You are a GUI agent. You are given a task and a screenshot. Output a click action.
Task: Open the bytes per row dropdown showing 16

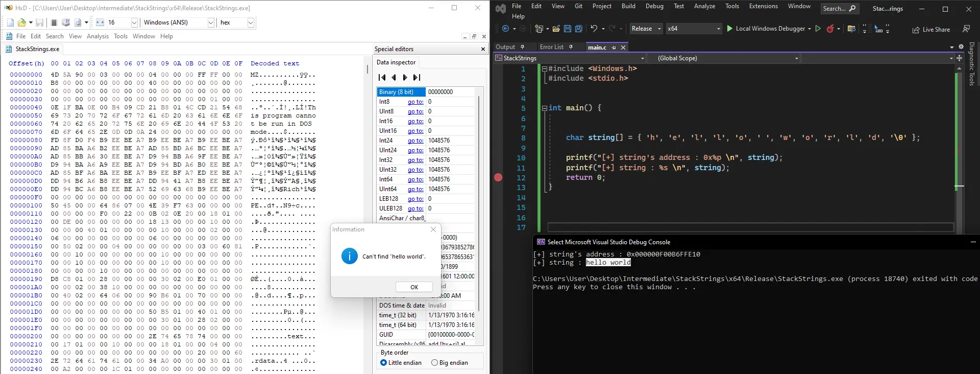coord(135,22)
